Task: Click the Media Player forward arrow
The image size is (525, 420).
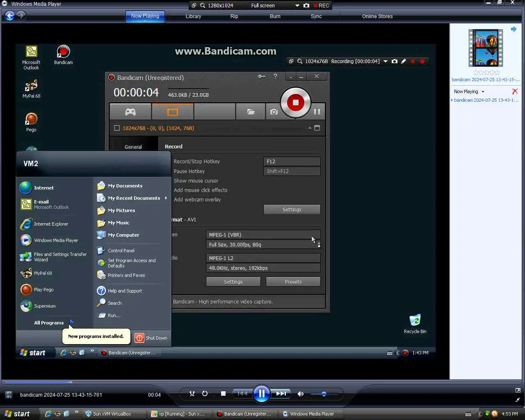Action: tap(21, 16)
